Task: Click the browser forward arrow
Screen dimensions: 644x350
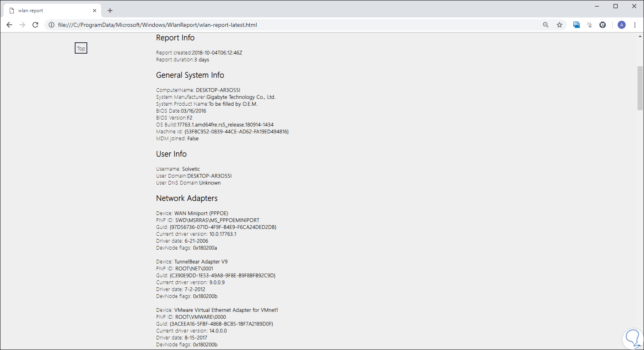Action: tap(22, 25)
